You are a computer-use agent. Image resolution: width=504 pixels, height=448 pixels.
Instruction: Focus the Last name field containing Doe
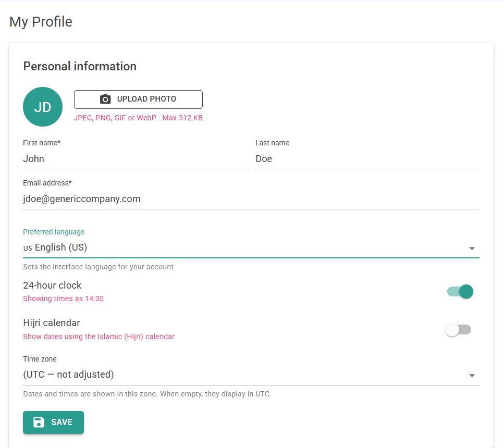367,159
